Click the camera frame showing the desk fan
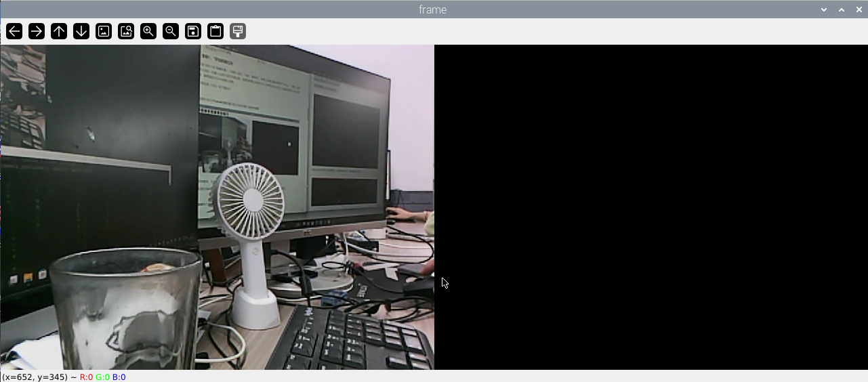868x382 pixels. click(x=217, y=207)
